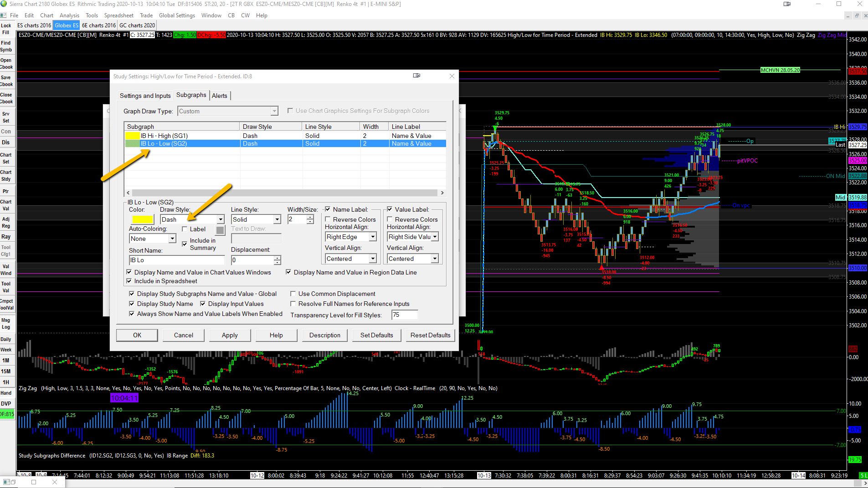Enable Use Common Displacement checkbox
This screenshot has width=868, height=488.
pos(293,294)
